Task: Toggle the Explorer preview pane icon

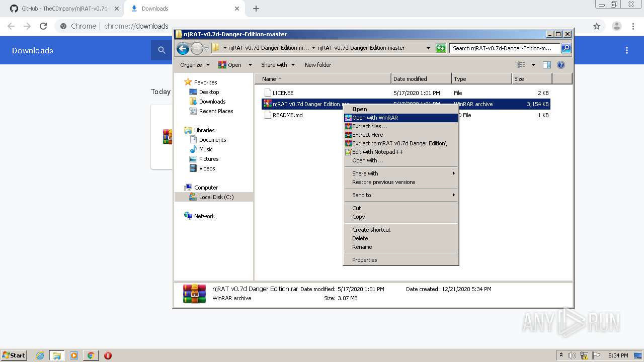Action: coord(547,65)
